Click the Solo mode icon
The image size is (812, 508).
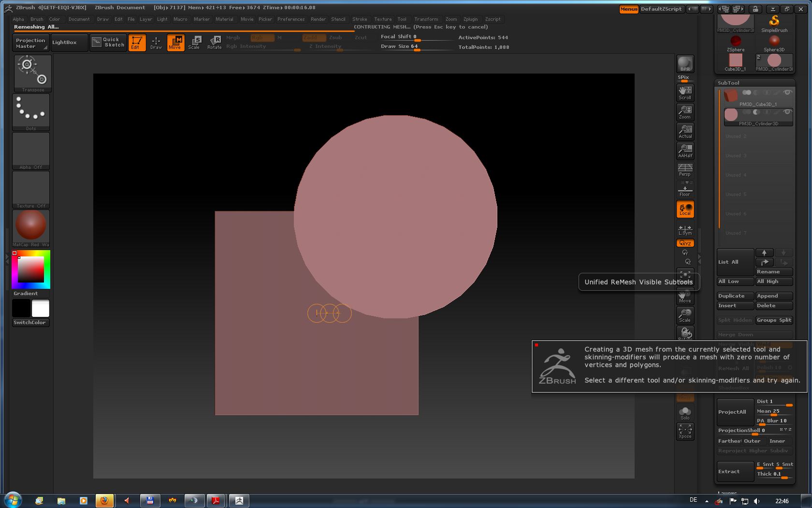[685, 413]
